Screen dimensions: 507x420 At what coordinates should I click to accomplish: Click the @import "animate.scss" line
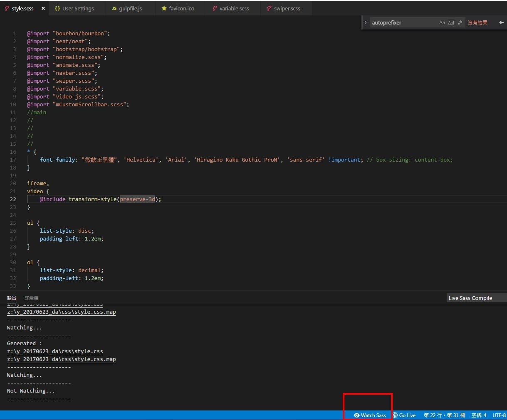pyautogui.click(x=64, y=65)
